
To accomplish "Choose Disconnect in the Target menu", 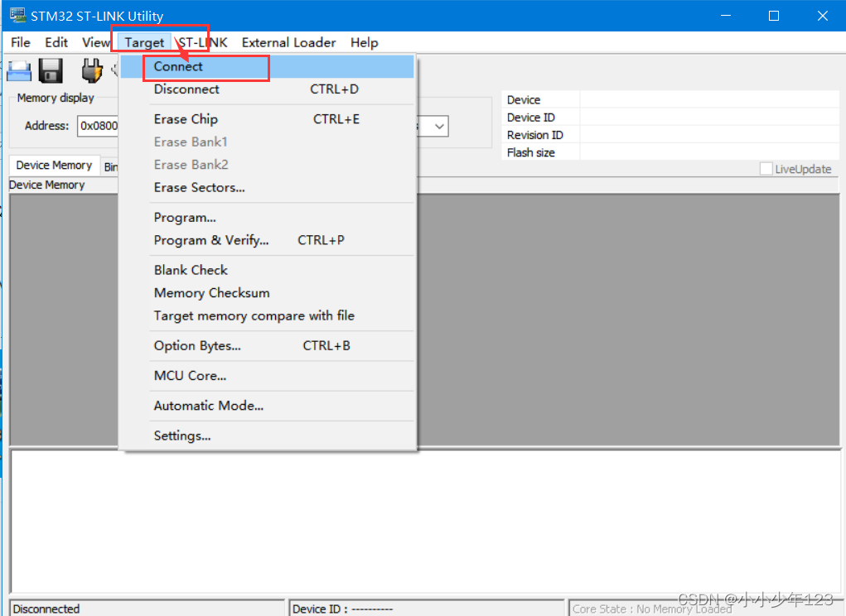I will point(267,89).
